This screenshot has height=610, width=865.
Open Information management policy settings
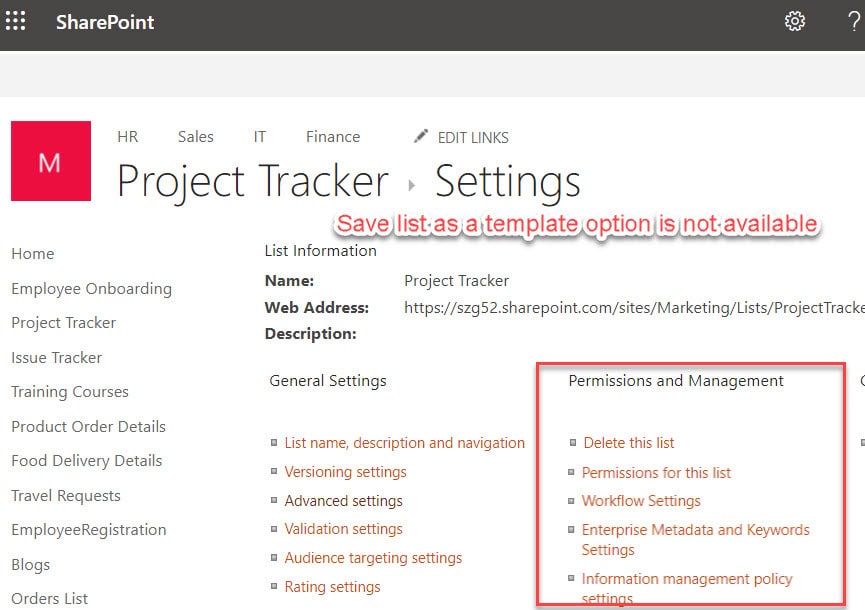pos(687,588)
